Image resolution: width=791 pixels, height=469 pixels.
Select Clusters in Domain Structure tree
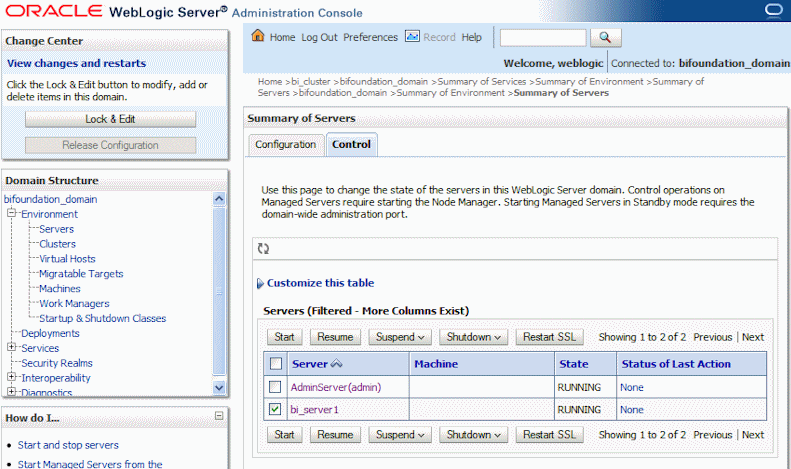(x=58, y=244)
